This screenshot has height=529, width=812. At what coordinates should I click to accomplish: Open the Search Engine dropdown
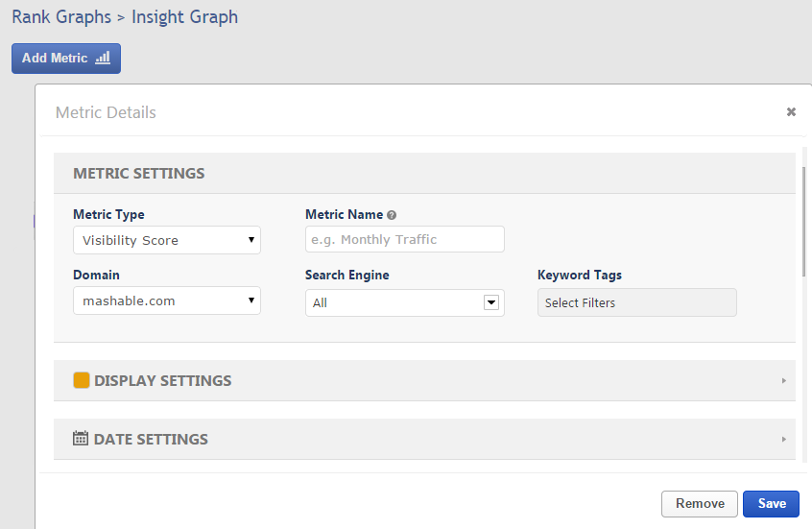404,302
